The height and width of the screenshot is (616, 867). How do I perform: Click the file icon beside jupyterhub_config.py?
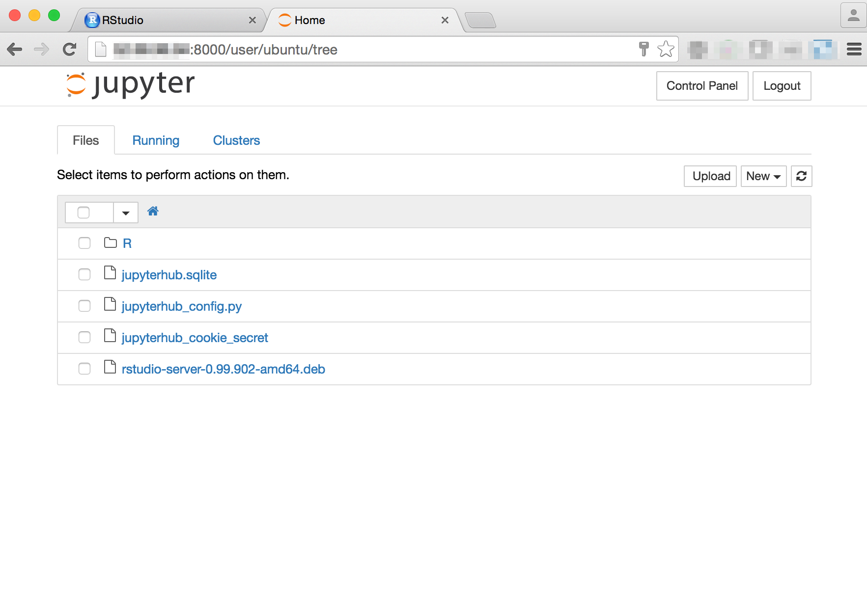pos(110,305)
